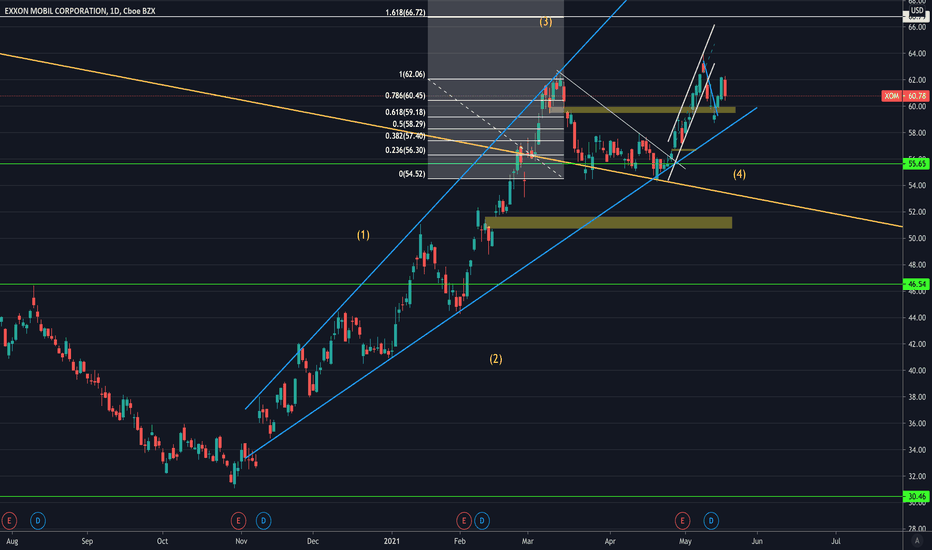Image resolution: width=932 pixels, height=550 pixels.
Task: Click the 0.236(56.30) Fibonacci level label
Action: pos(405,150)
